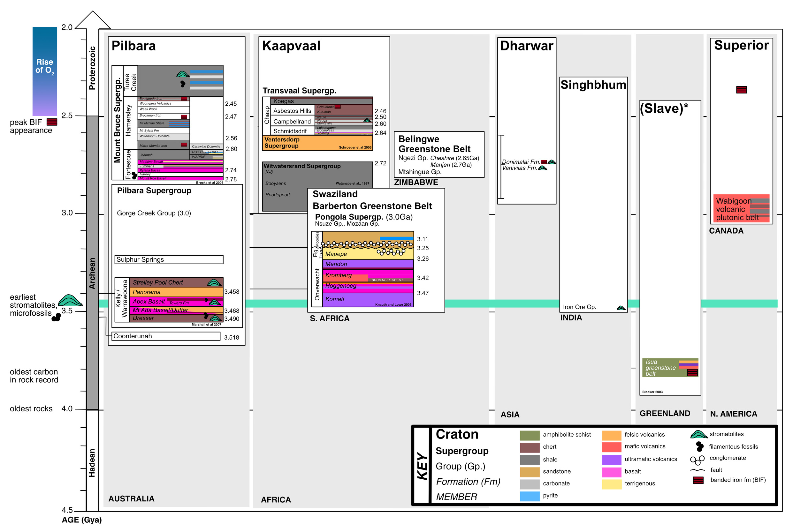Click the BIF icon in Isua greenstone belt

pyautogui.click(x=692, y=372)
